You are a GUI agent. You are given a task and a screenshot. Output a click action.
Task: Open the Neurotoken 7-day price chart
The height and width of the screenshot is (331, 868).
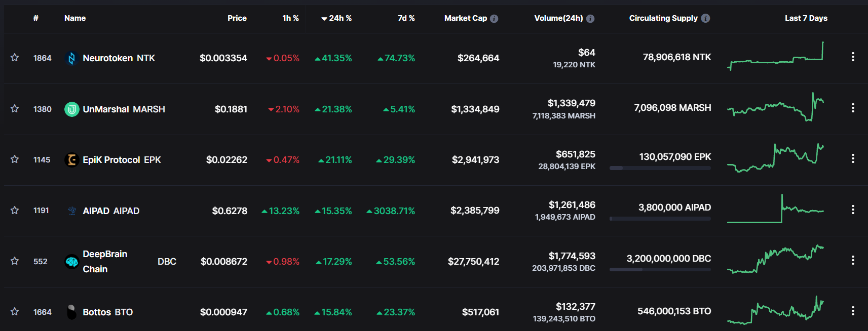point(775,56)
